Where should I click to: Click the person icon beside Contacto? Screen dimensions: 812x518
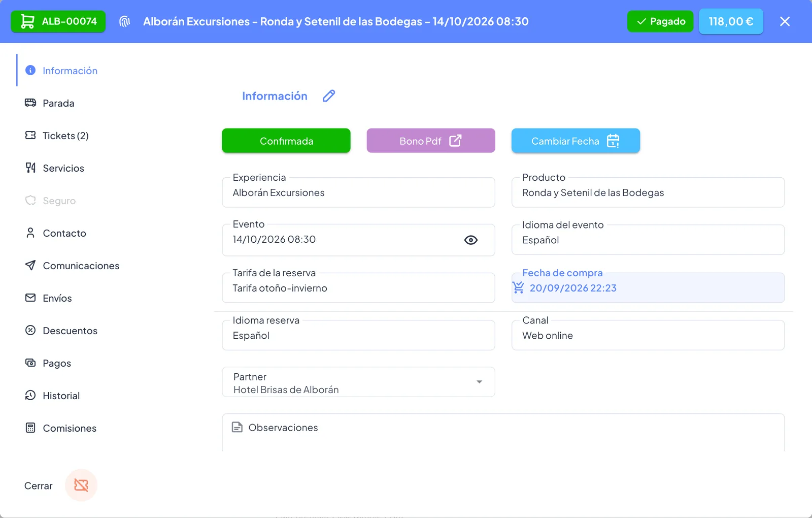point(30,233)
